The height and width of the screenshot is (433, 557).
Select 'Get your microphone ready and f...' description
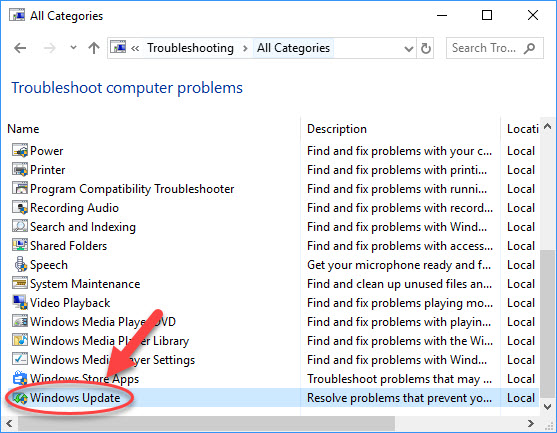399,265
